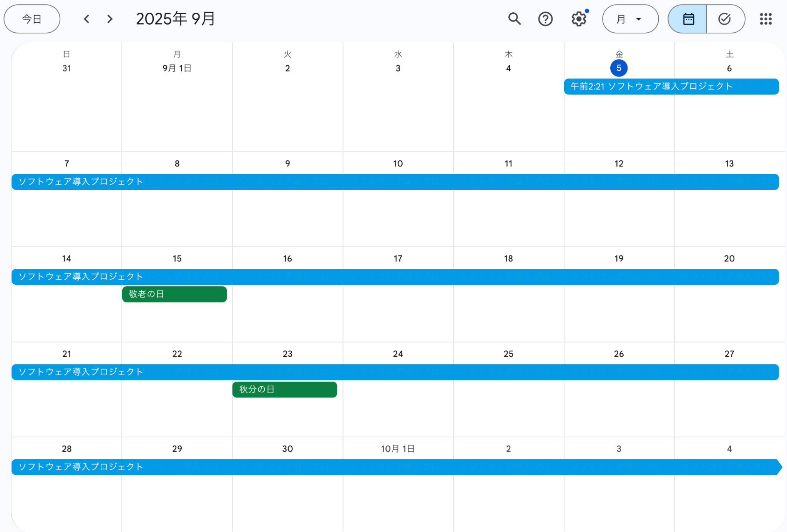This screenshot has height=532, width=787.
Task: Open 秋分の日 holiday event
Action: pos(284,389)
